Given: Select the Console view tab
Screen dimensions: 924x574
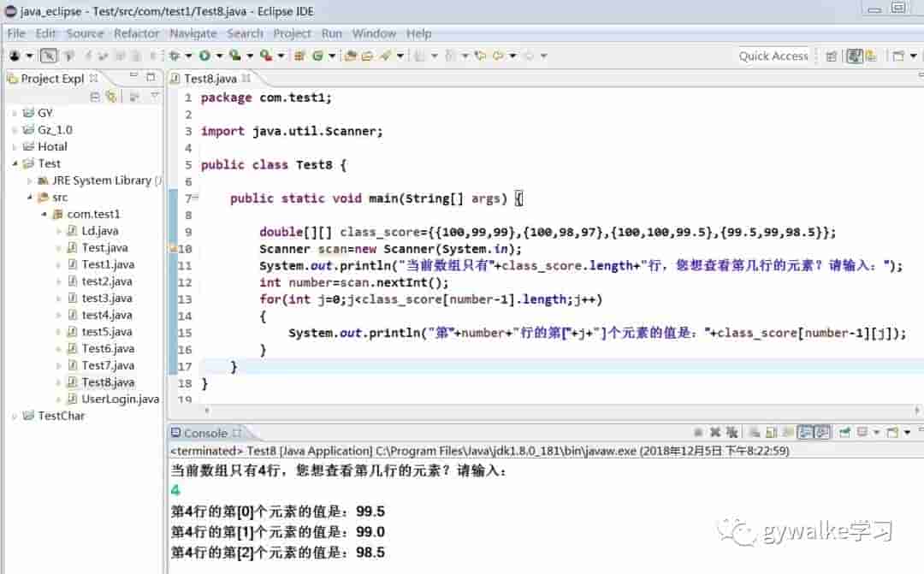Looking at the screenshot, I should 205,433.
